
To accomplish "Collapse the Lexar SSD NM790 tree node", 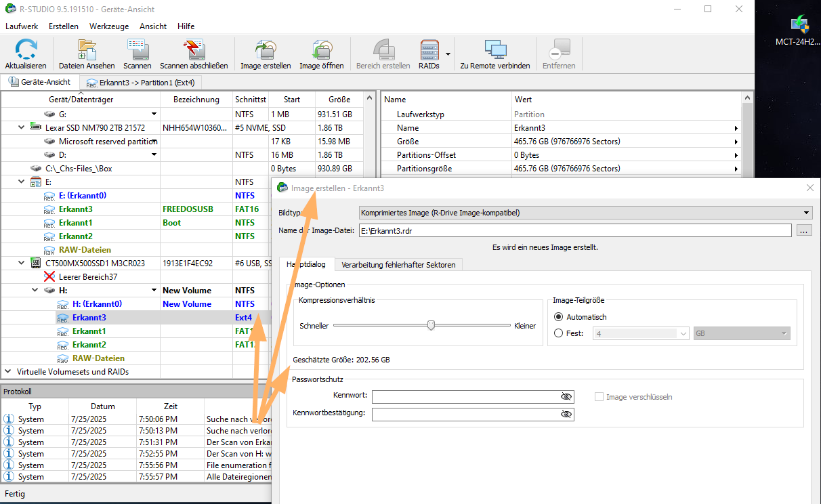I will coord(22,127).
